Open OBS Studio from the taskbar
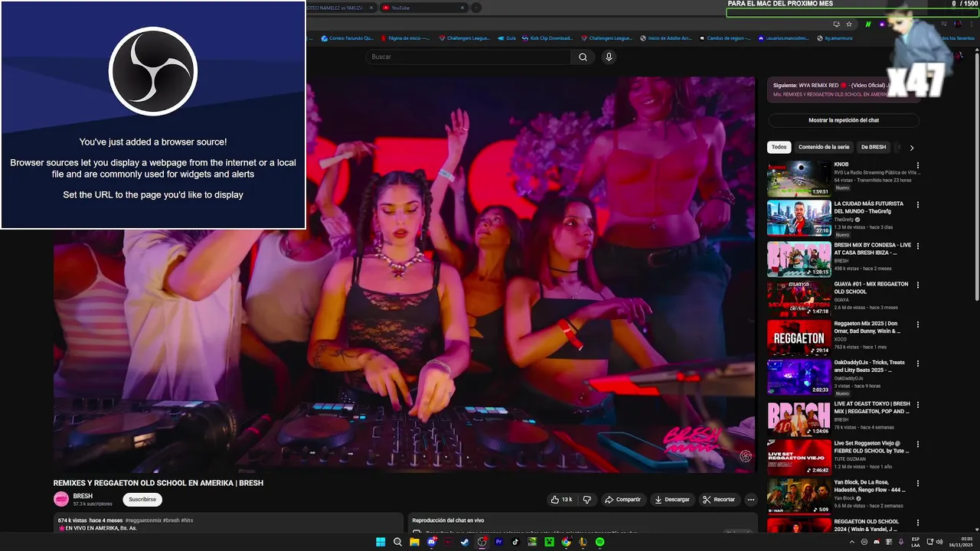This screenshot has height=551, width=980. point(482,542)
